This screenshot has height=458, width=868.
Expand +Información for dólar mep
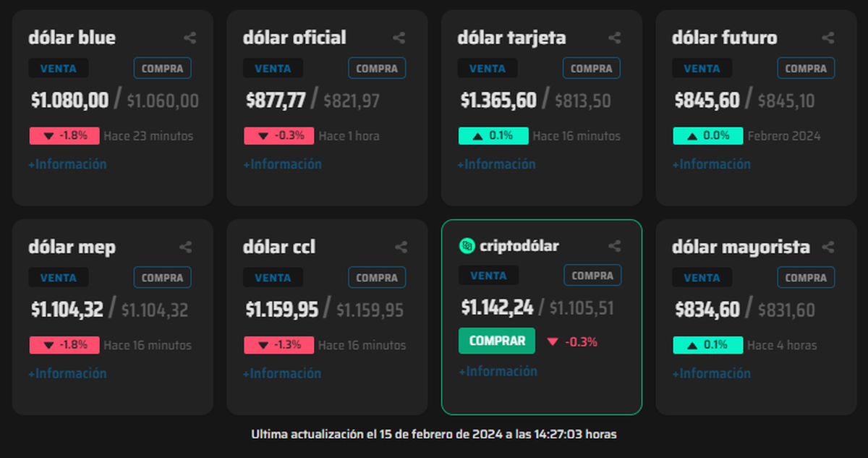pyautogui.click(x=67, y=373)
